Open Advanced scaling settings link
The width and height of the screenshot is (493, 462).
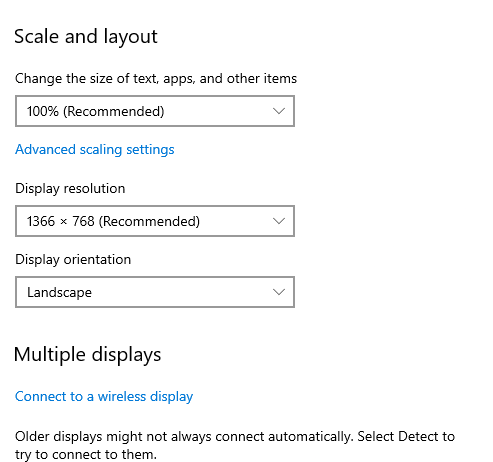(x=95, y=150)
